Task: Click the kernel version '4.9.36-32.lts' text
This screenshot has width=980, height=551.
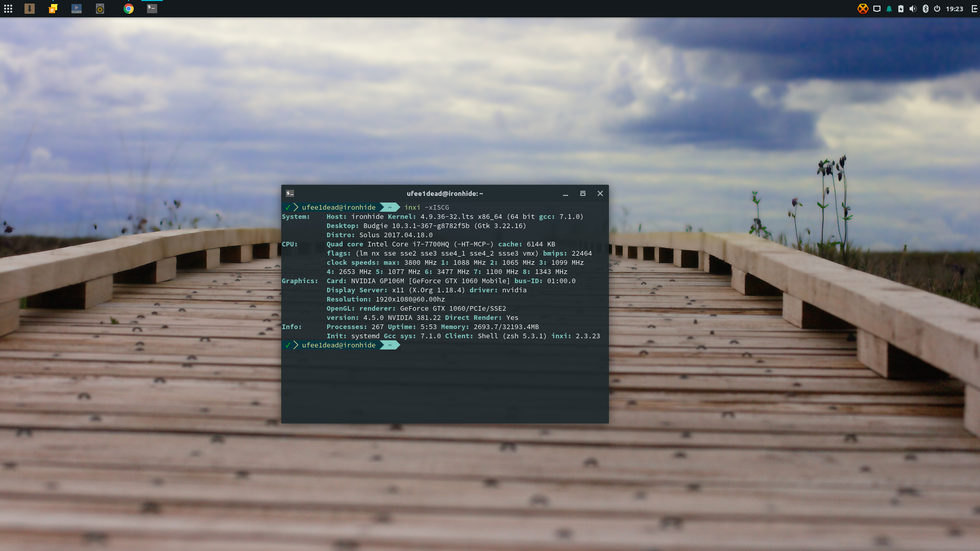Action: [447, 217]
